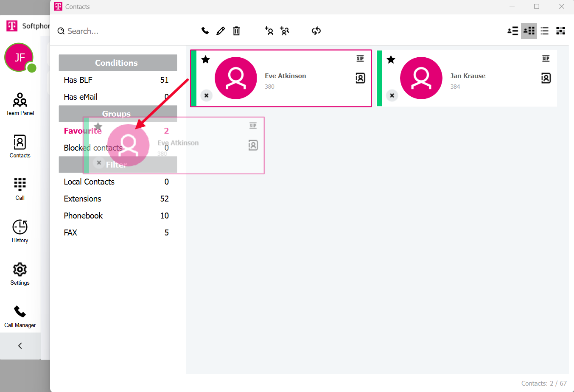The image size is (574, 392).
Task: Open the History tab in sidebar
Action: (x=20, y=232)
